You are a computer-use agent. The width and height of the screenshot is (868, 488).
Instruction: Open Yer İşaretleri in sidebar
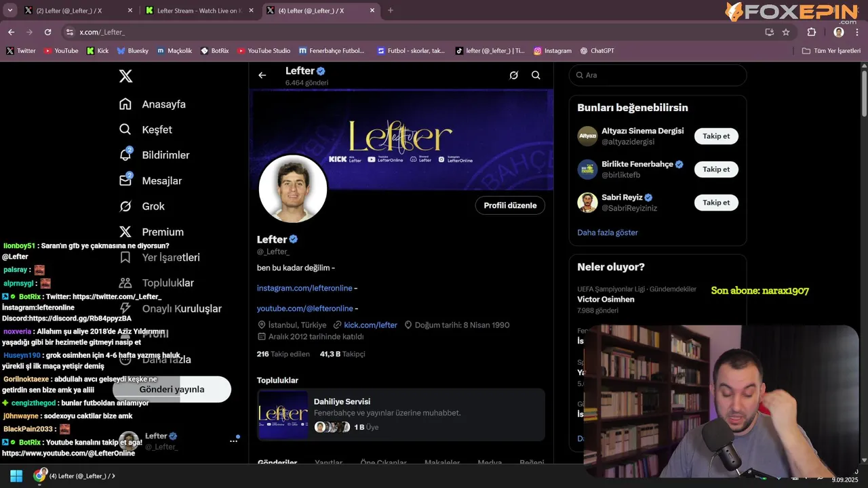pos(159,258)
